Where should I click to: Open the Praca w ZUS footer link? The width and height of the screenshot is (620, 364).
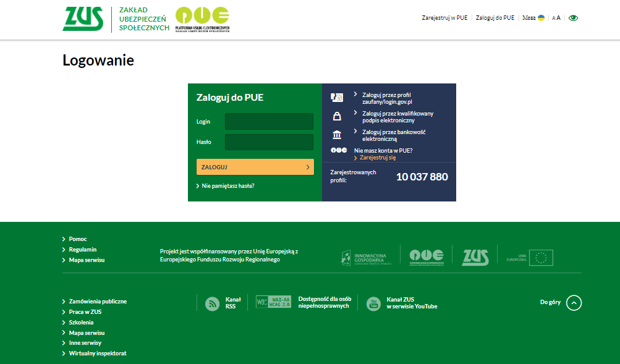(85, 312)
